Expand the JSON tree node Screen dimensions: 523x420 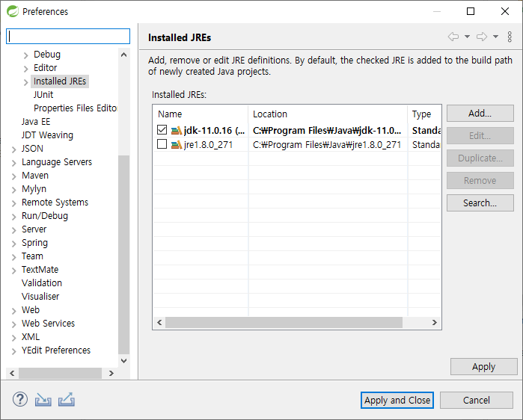14,149
